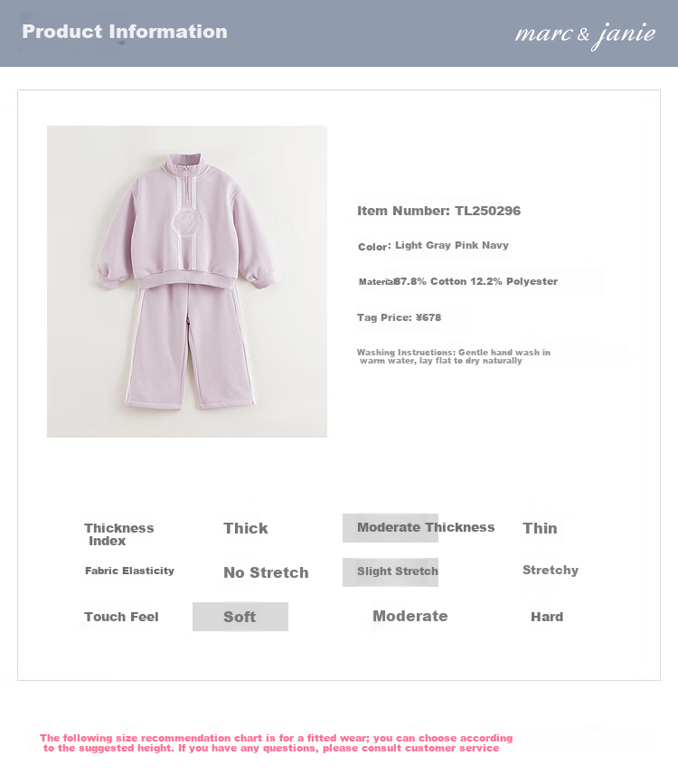The width and height of the screenshot is (678, 784).
Task: Choose the Thick thickness option
Action: [246, 528]
